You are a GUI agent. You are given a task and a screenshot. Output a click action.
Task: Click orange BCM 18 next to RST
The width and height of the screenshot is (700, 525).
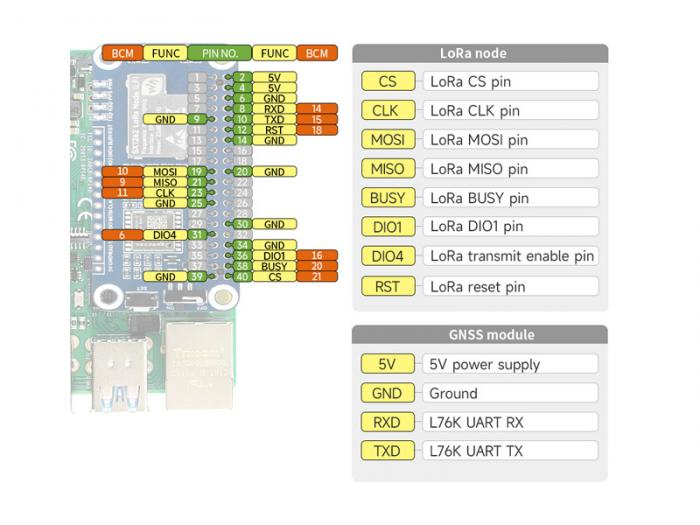pos(317,130)
